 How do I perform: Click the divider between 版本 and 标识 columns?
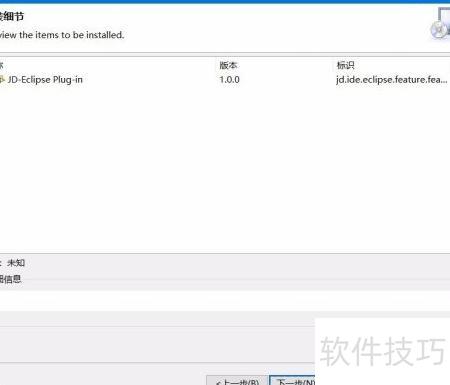[x=333, y=65]
